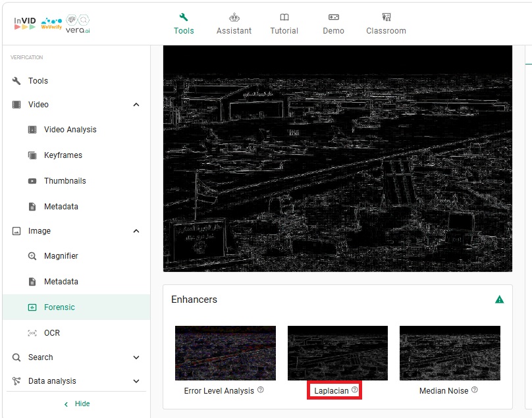Open the Tutorial tab

(x=284, y=24)
